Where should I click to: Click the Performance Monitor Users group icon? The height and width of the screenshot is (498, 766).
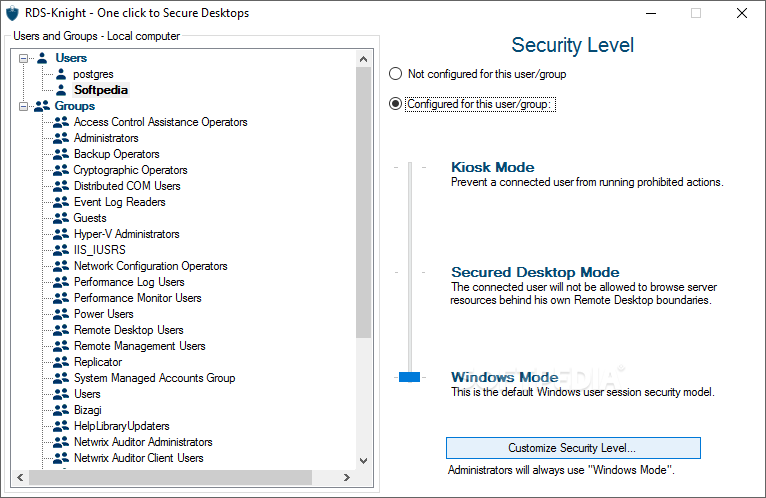pos(61,298)
